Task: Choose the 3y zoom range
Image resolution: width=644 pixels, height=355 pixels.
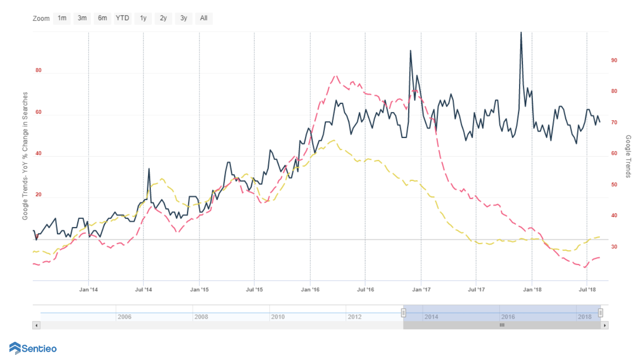Action: point(183,18)
